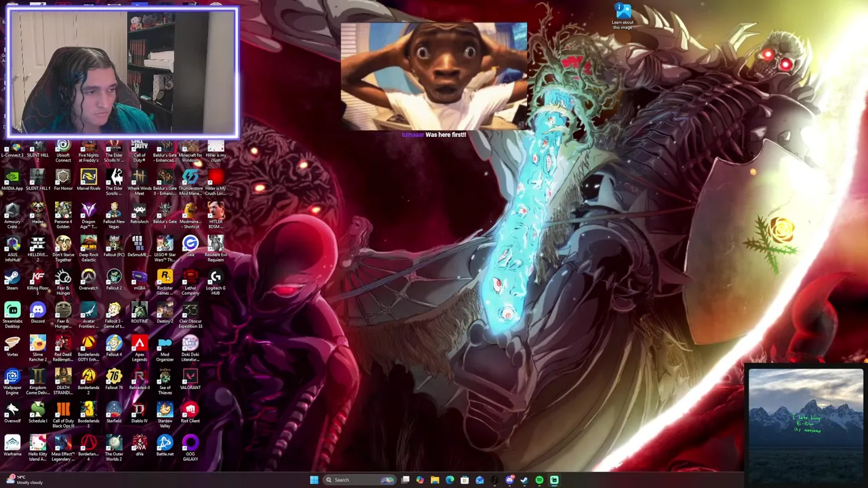868x488 pixels.
Task: Select the Reloaded-II shortcut
Action: pos(139,380)
